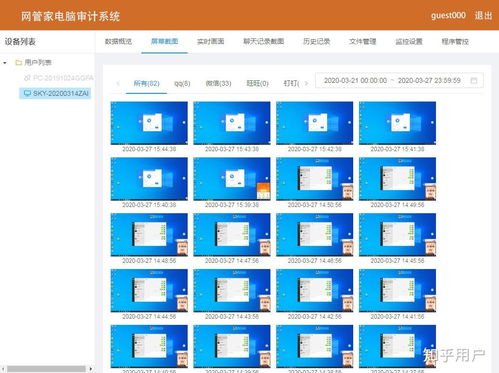Click the right arrow of filter tabs
This screenshot has width=499, height=373.
pos(306,83)
